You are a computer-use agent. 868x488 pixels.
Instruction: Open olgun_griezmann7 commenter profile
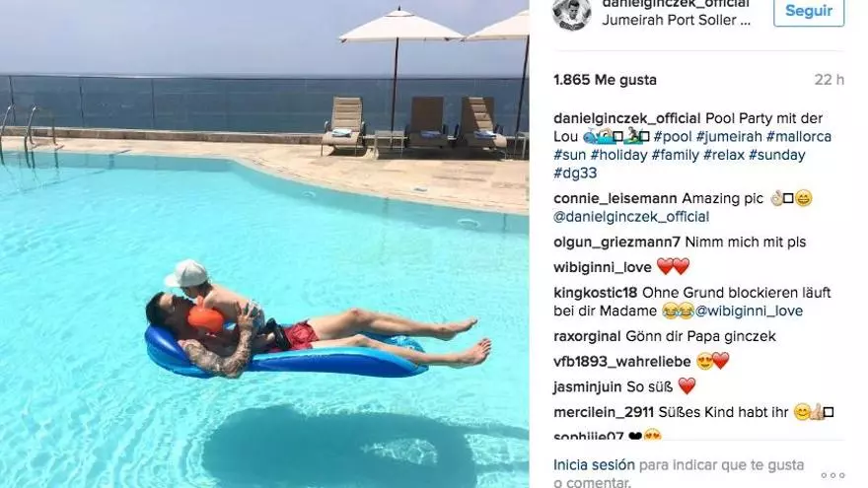[616, 243]
